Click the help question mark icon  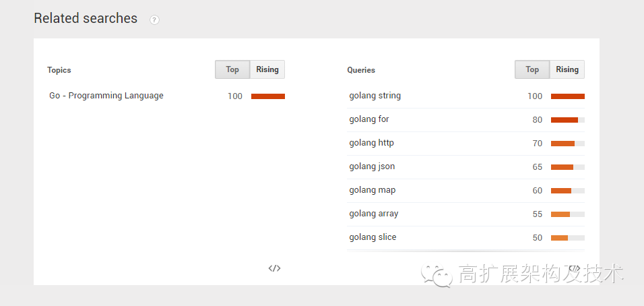click(154, 20)
